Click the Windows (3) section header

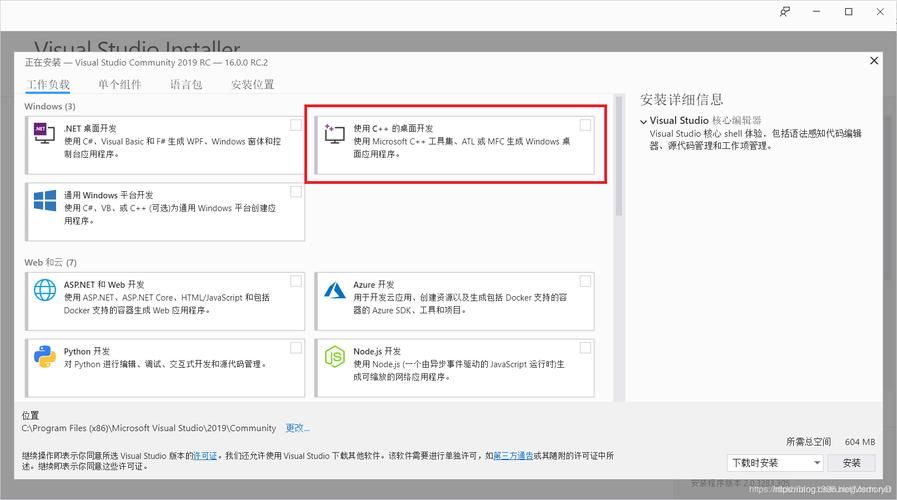tap(50, 106)
